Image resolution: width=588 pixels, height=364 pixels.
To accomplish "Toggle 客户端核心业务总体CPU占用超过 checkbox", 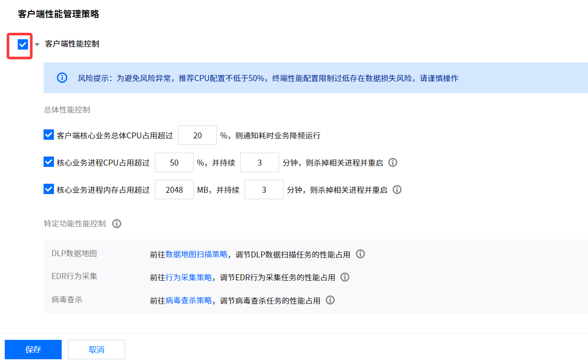I will pyautogui.click(x=49, y=135).
